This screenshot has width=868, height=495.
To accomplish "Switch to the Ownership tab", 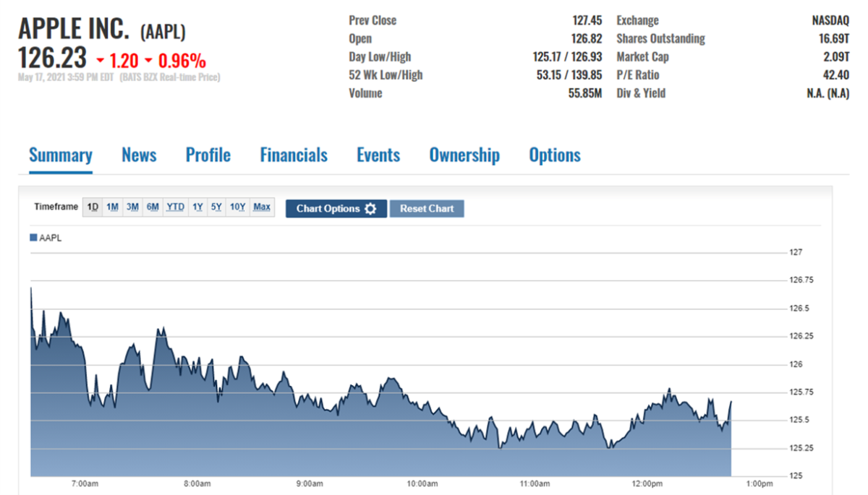I will point(464,155).
